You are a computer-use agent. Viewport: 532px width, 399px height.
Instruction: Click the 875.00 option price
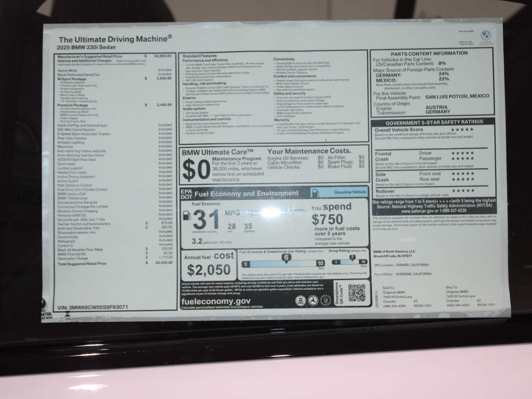pos(167,223)
